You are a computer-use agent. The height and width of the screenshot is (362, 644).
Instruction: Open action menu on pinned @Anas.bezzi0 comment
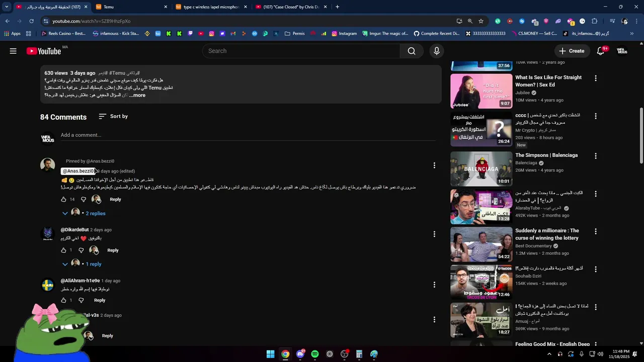pyautogui.click(x=434, y=165)
